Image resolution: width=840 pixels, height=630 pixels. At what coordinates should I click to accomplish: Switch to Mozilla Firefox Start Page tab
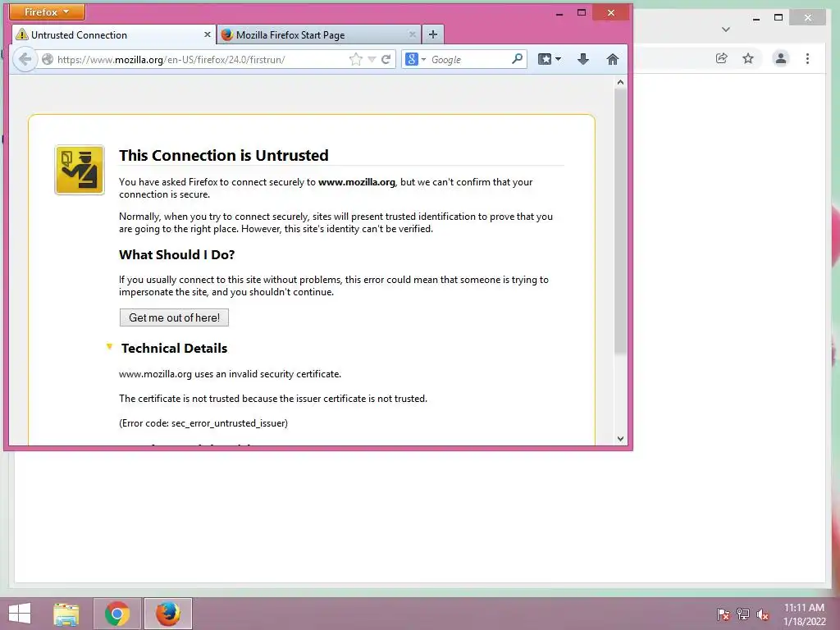tap(319, 34)
